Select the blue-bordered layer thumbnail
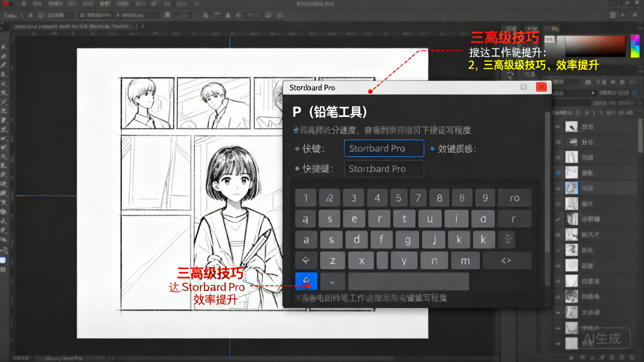This screenshot has width=644, height=362. click(x=572, y=188)
